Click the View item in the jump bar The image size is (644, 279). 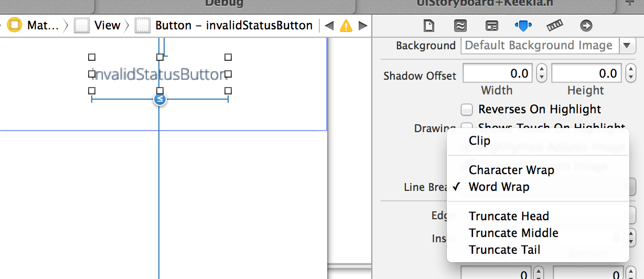pyautogui.click(x=107, y=25)
